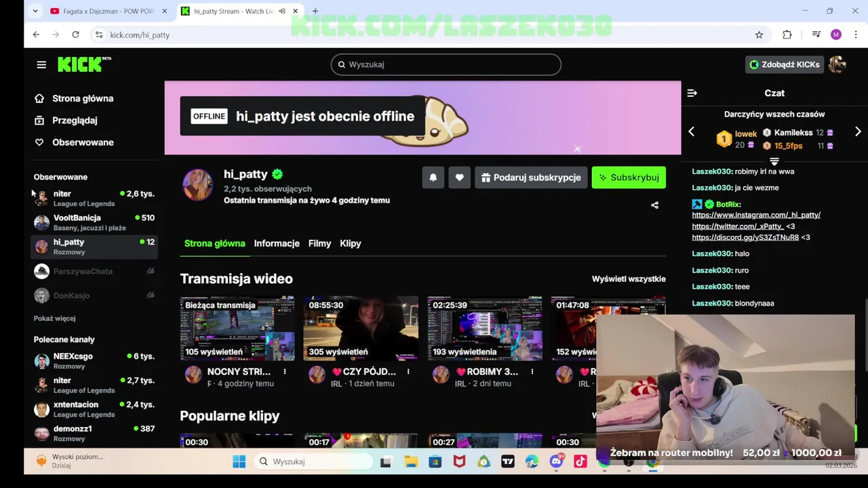Screen dimensions: 868x488
Task: Open browser extensions puzzle icon
Action: pyautogui.click(x=787, y=35)
